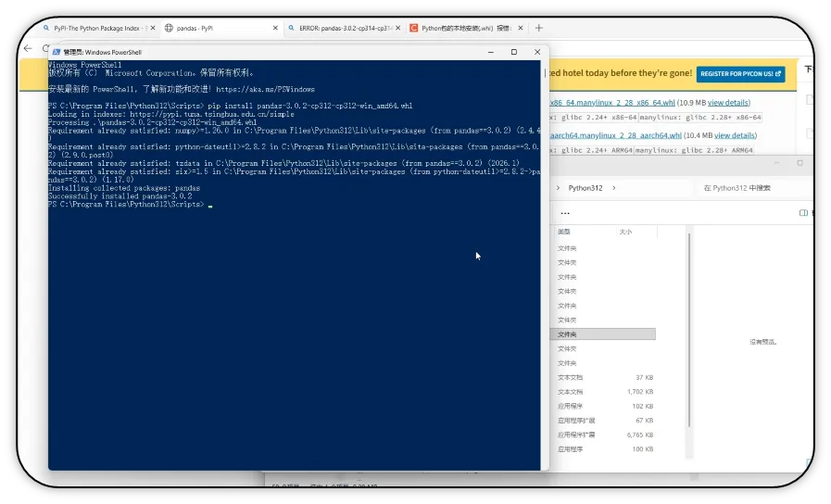Click the 在 Python312 中搜索 search box
The height and width of the screenshot is (504, 831).
click(x=752, y=188)
